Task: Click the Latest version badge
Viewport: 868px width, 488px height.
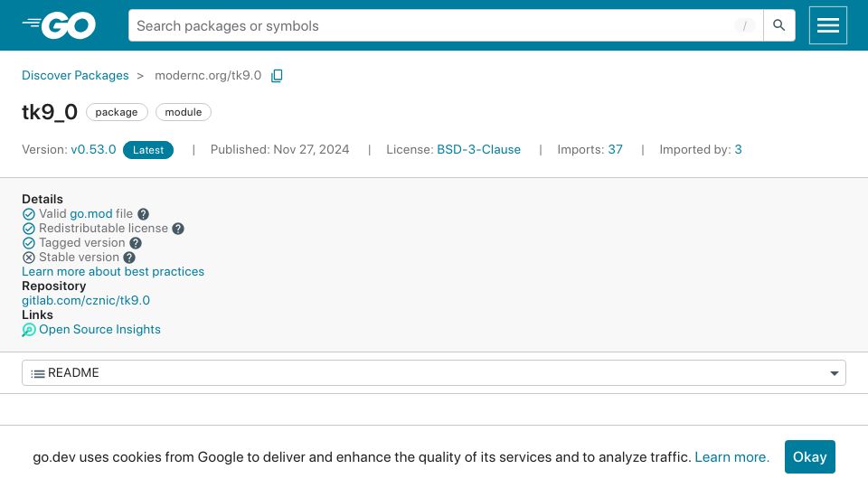Action: pos(148,150)
